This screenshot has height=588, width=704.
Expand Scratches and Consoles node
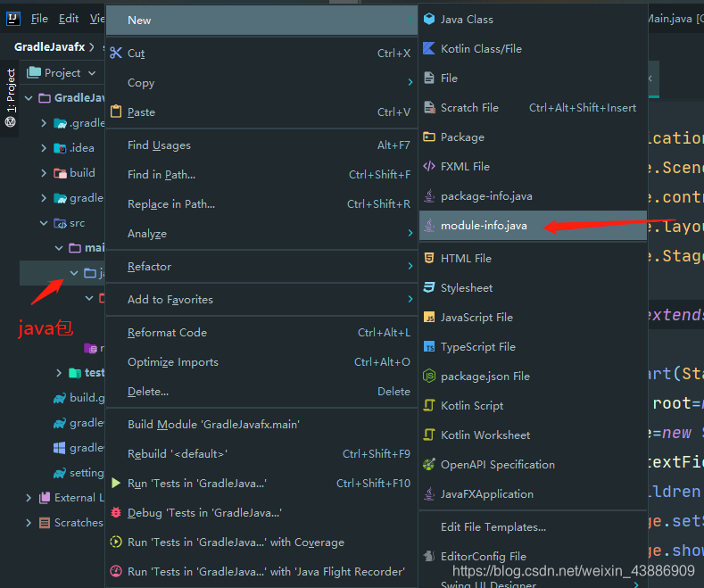coord(29,523)
